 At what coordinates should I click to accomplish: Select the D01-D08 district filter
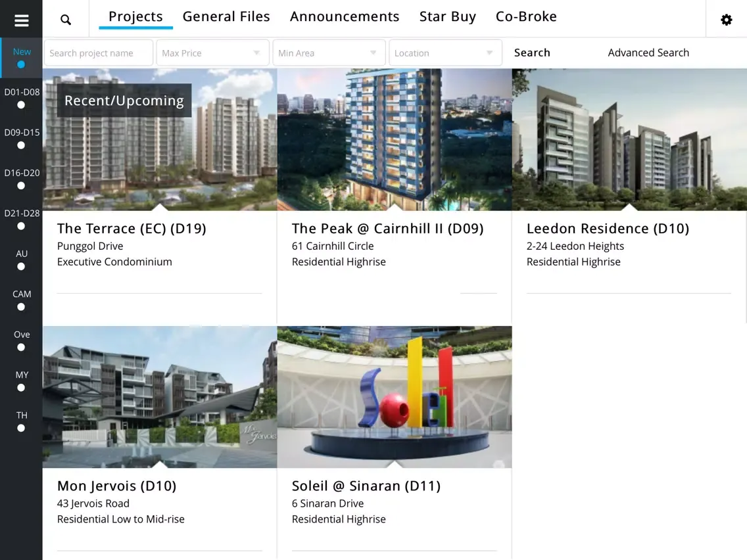coord(22,98)
